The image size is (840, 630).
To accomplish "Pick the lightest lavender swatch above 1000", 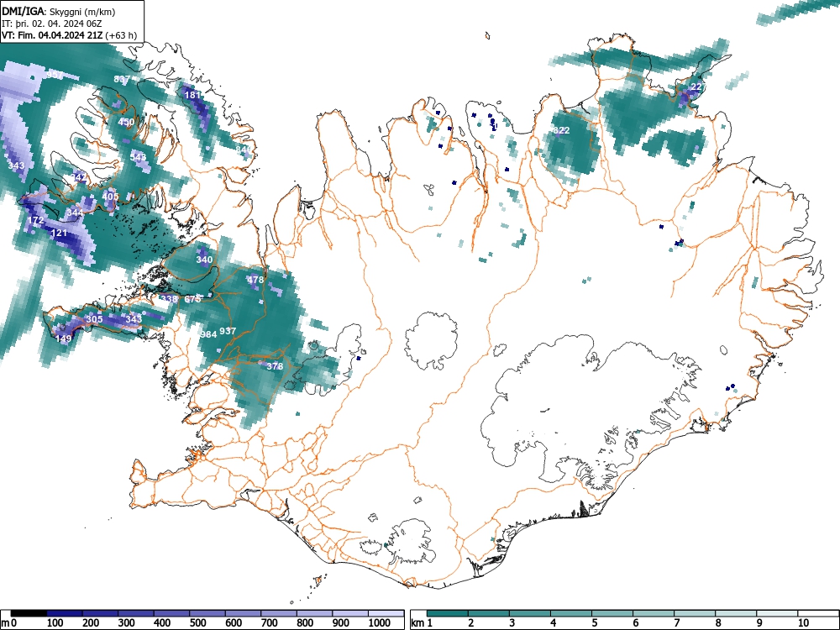I will (x=386, y=613).
